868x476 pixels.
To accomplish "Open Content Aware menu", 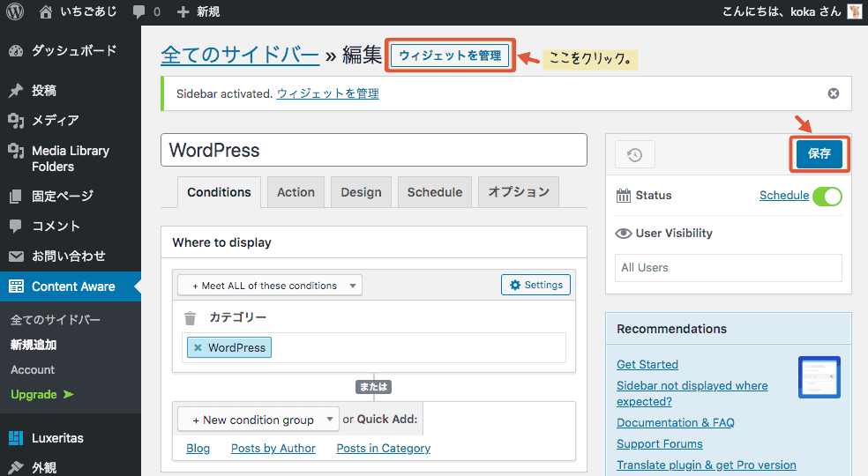I will [71, 286].
